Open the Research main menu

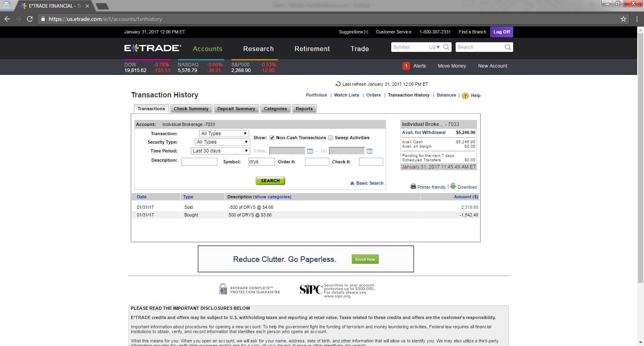(258, 49)
